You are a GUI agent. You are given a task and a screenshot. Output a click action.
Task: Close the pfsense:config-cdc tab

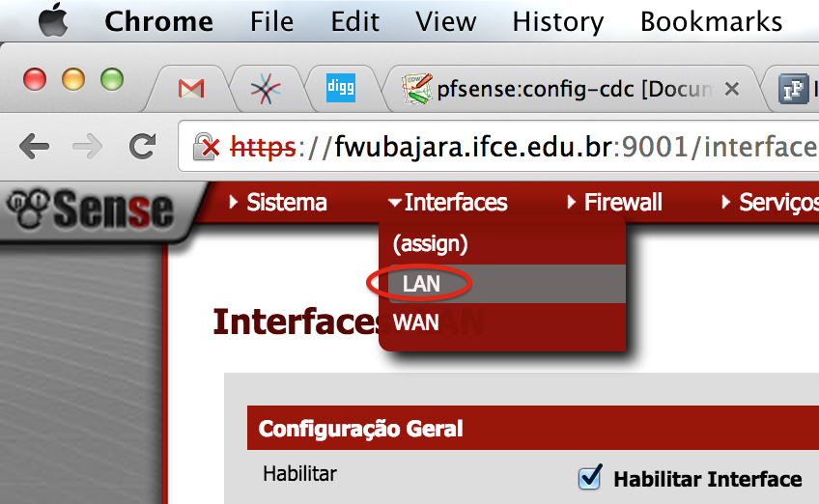click(732, 89)
